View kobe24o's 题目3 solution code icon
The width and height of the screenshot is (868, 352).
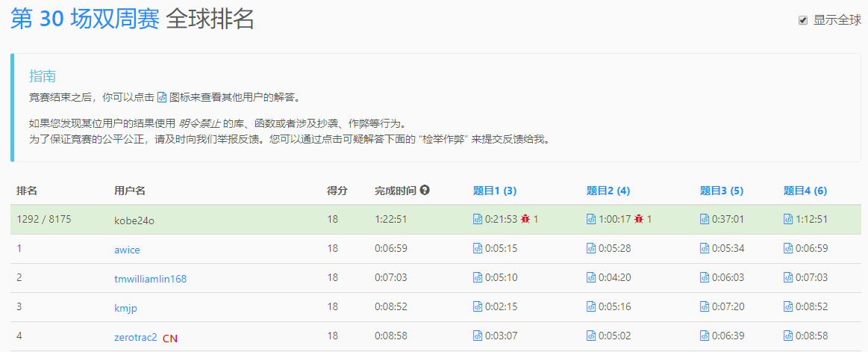705,220
